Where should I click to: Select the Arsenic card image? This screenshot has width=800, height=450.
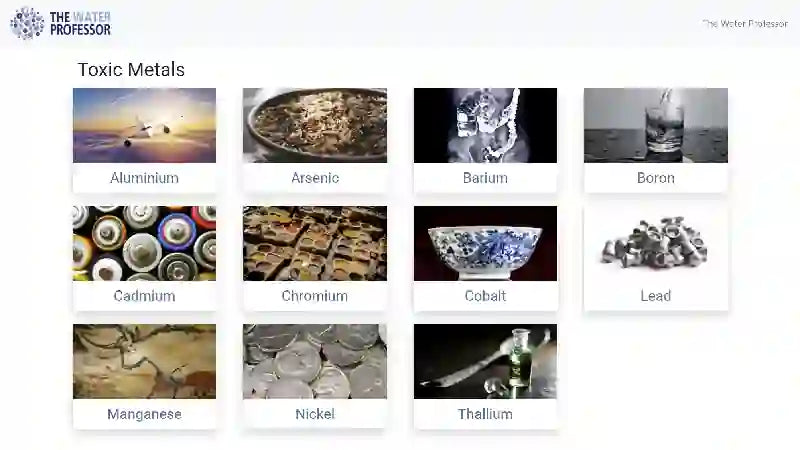point(315,126)
